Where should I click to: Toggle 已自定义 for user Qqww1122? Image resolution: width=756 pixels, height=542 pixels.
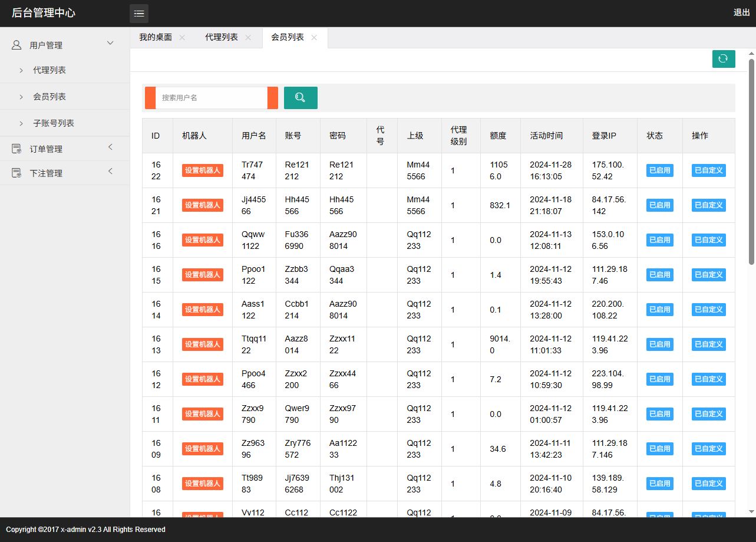coord(708,240)
